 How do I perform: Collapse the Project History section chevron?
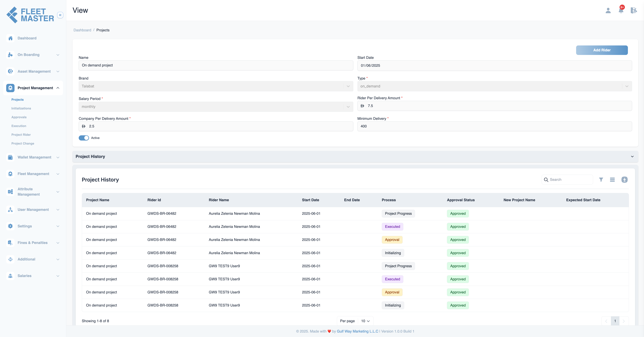point(632,156)
